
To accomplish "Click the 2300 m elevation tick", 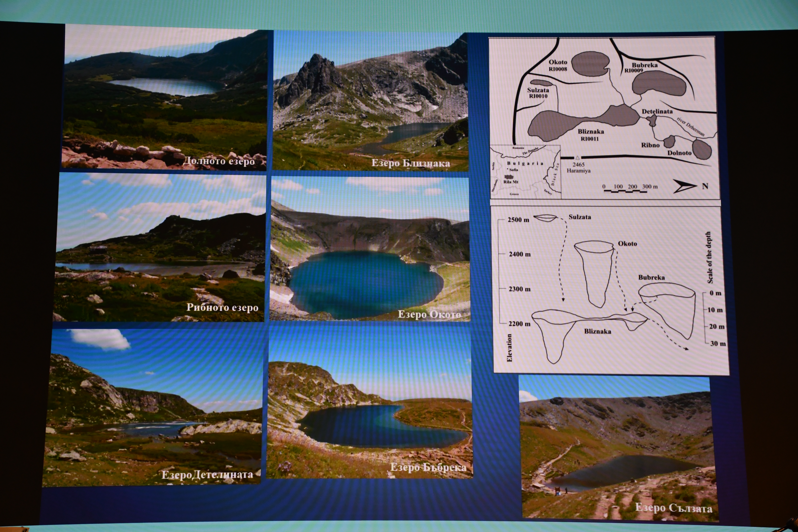I will coord(519,289).
